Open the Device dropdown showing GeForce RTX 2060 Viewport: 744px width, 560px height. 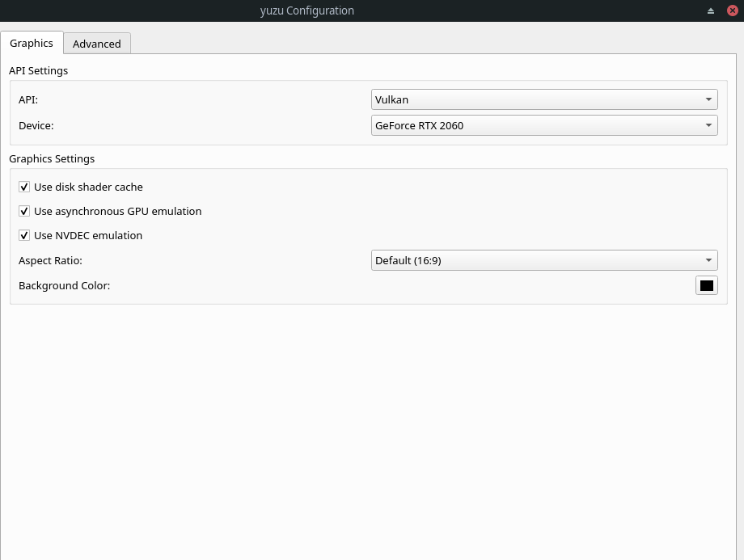[x=544, y=125]
